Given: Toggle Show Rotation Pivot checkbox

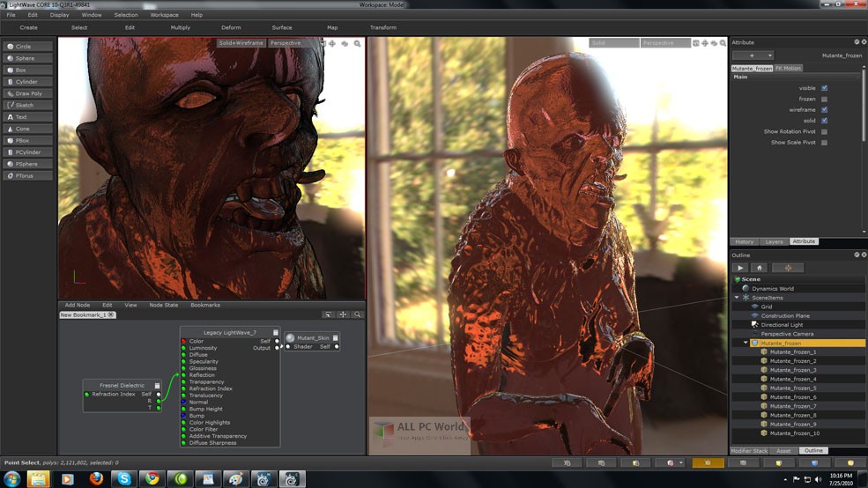Looking at the screenshot, I should pyautogui.click(x=824, y=131).
